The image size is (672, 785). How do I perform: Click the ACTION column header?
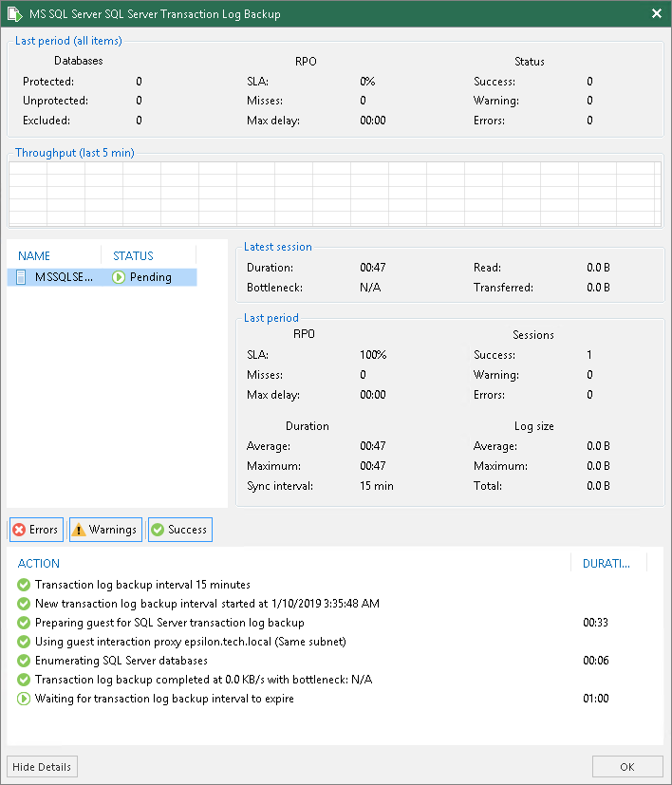pyautogui.click(x=39, y=563)
